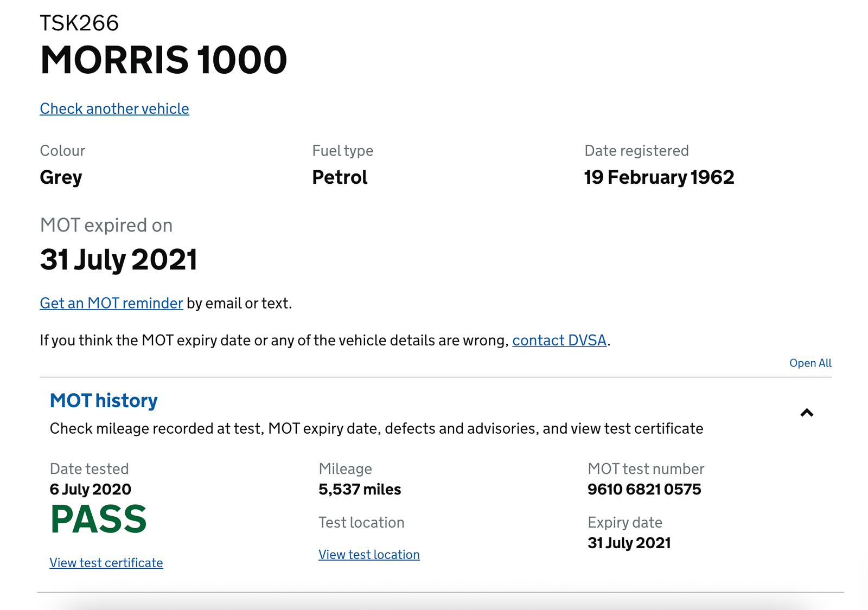Select the MOT expired on label
868x610 pixels.
pyautogui.click(x=106, y=225)
